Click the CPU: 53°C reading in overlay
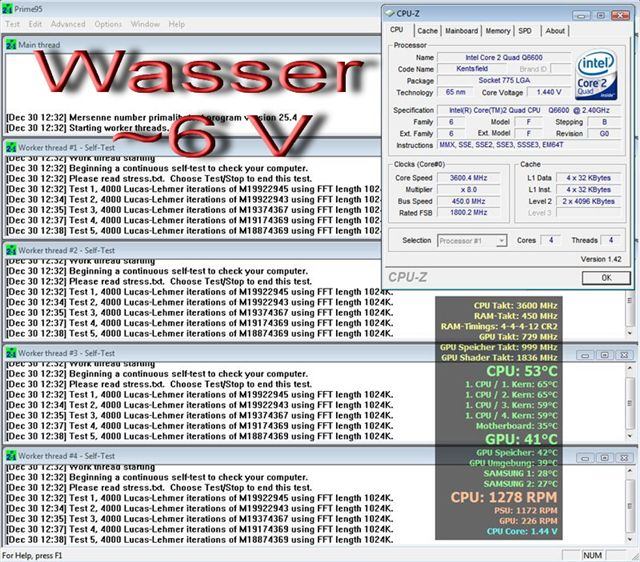Screen dimensions: 640x562 pyautogui.click(x=522, y=371)
